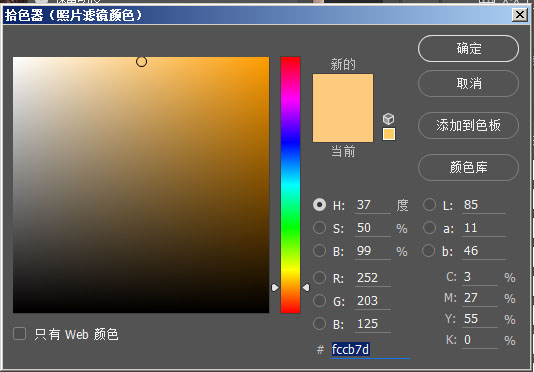Click the circular picker marker in color field
This screenshot has height=372, width=534.
pos(141,62)
